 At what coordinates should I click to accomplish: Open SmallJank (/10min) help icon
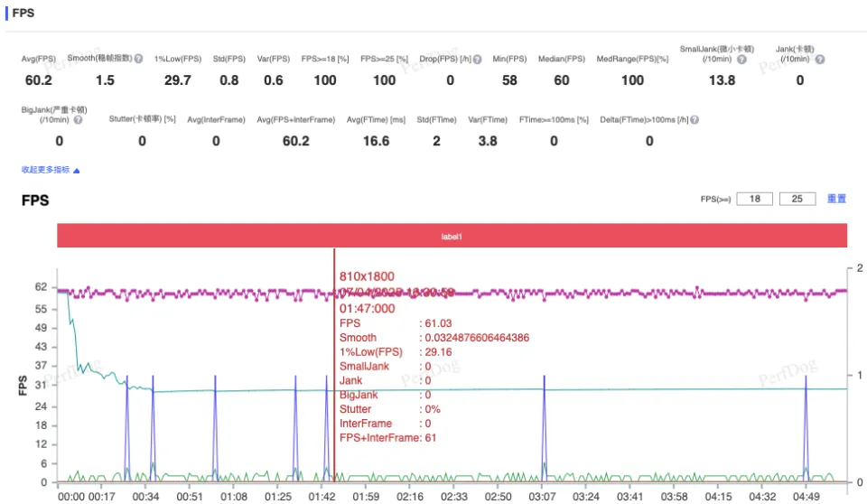(741, 60)
